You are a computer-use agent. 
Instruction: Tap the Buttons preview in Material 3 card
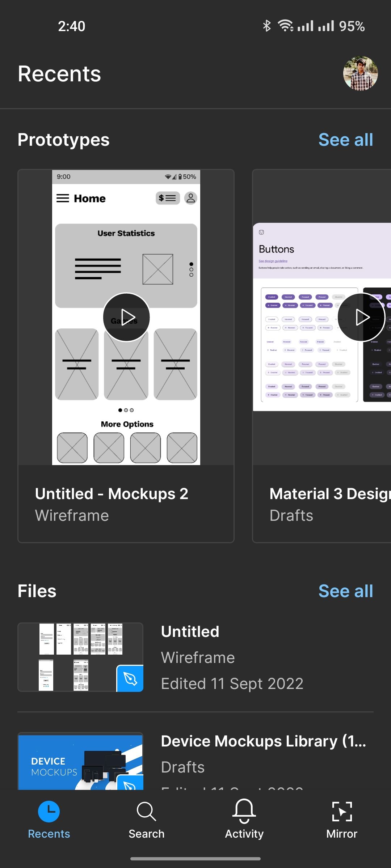pos(322,317)
